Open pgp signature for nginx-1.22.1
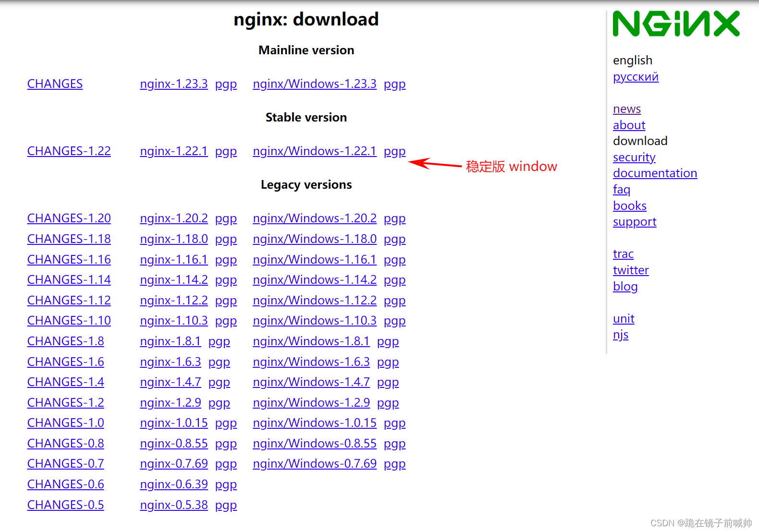The width and height of the screenshot is (759, 532). (x=226, y=152)
